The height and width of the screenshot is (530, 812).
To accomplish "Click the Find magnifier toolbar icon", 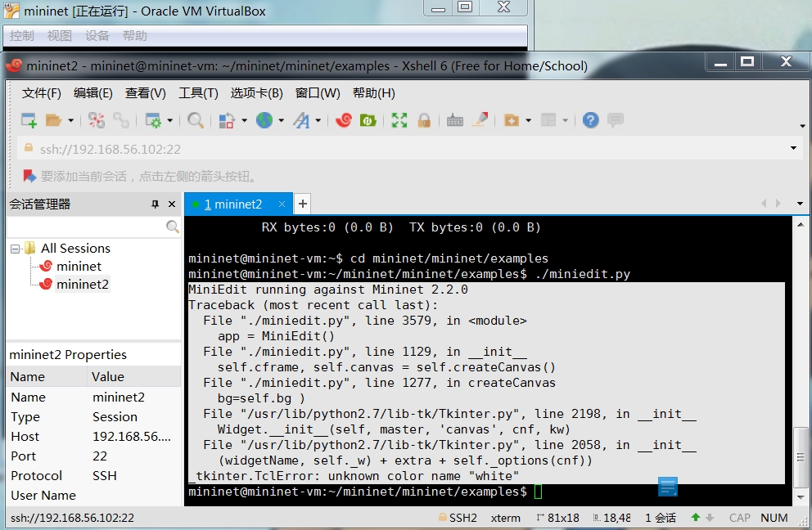I will click(x=196, y=120).
